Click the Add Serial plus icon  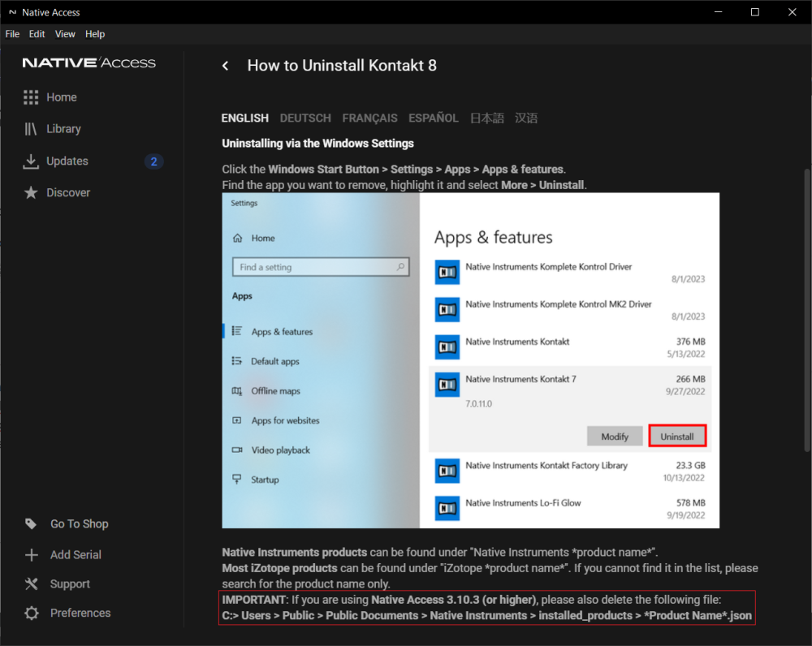pyautogui.click(x=31, y=555)
